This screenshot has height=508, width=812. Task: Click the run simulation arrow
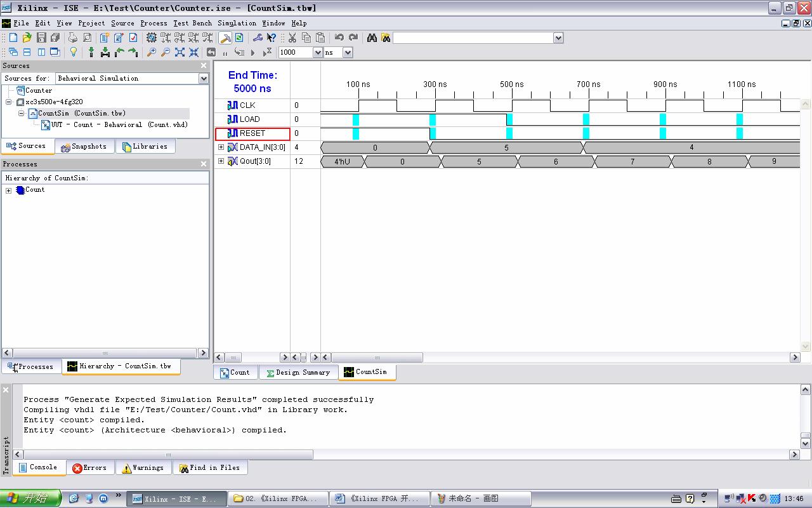click(x=252, y=53)
